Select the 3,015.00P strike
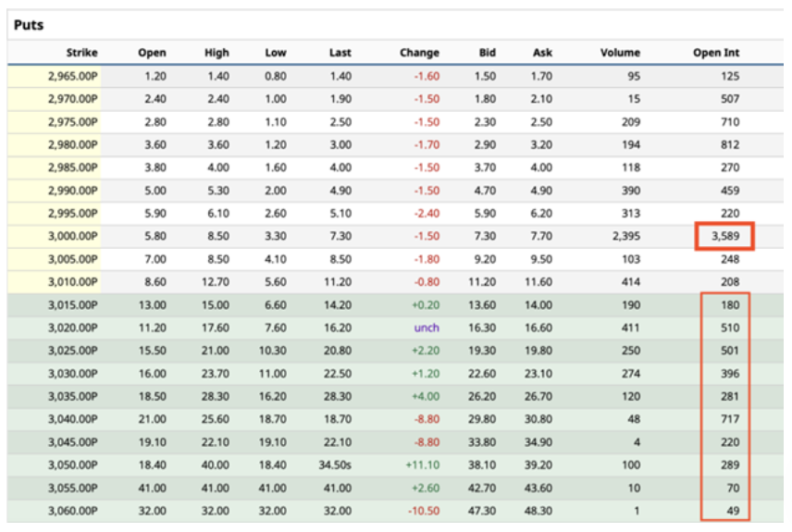 (x=73, y=305)
